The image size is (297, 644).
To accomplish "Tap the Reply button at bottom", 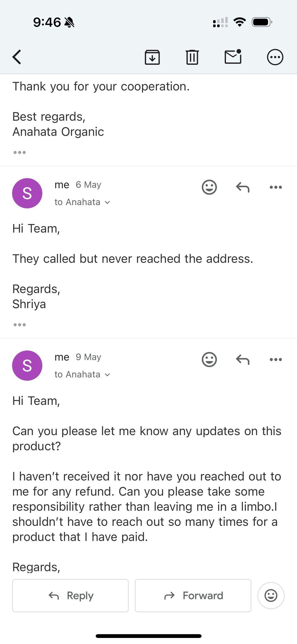I will tap(70, 596).
